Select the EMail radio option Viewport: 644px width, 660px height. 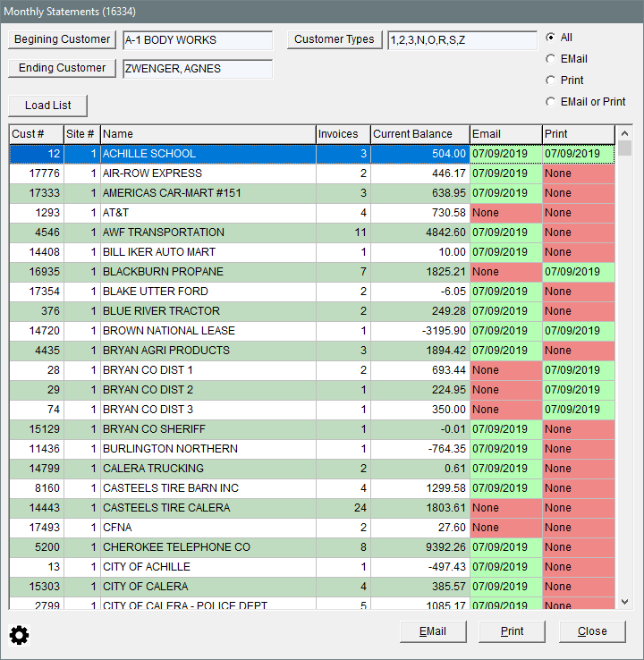click(566, 59)
